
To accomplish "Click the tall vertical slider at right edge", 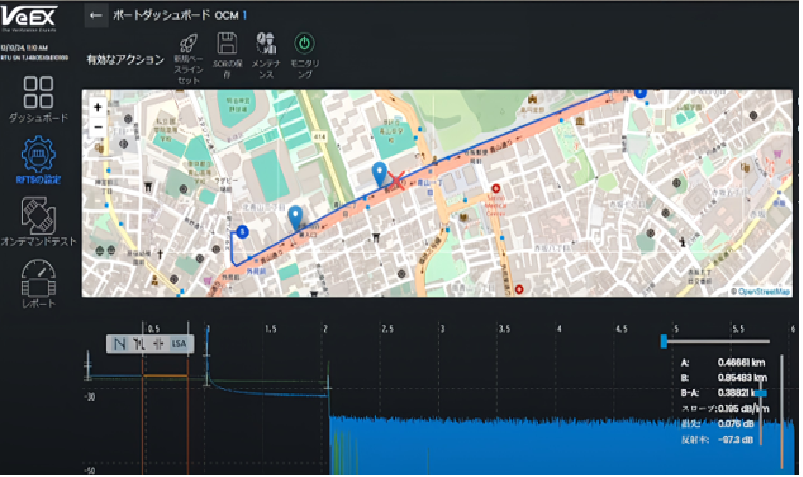I will (x=782, y=411).
